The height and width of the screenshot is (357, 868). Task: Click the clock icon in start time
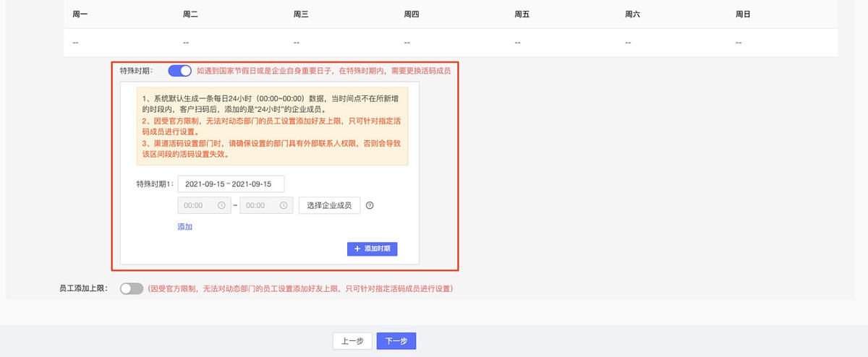pyautogui.click(x=221, y=205)
